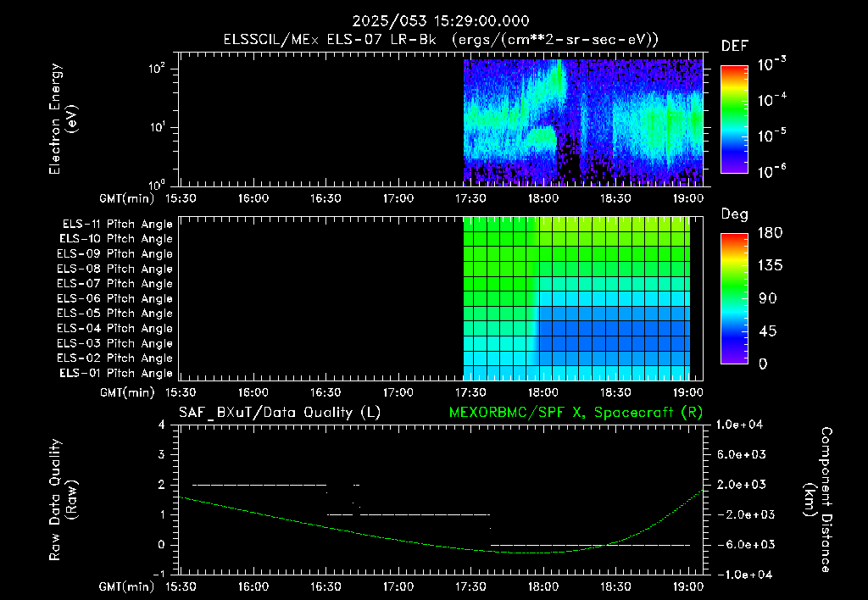Screen dimensions: 868x600
Task: Select the ELS-07 Pitch Angle row label
Action: pos(115,283)
